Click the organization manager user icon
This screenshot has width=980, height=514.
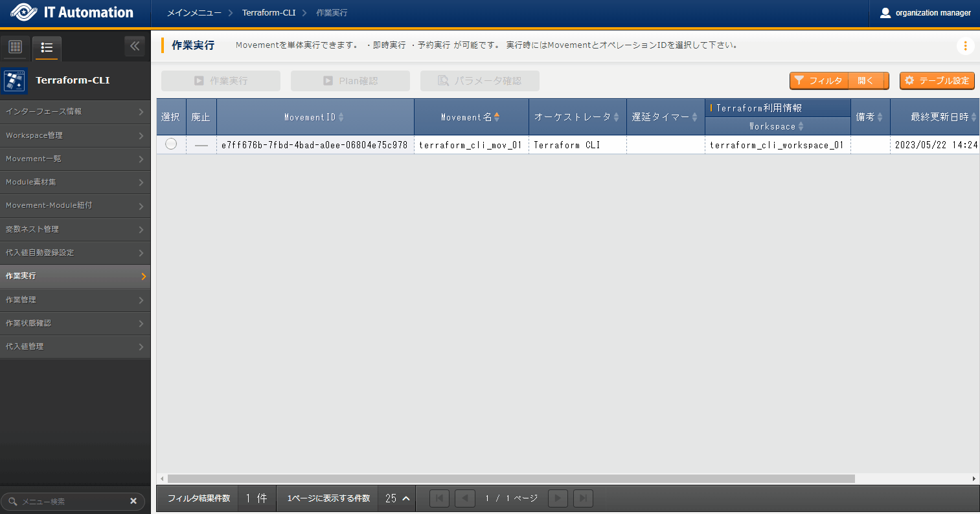[885, 13]
